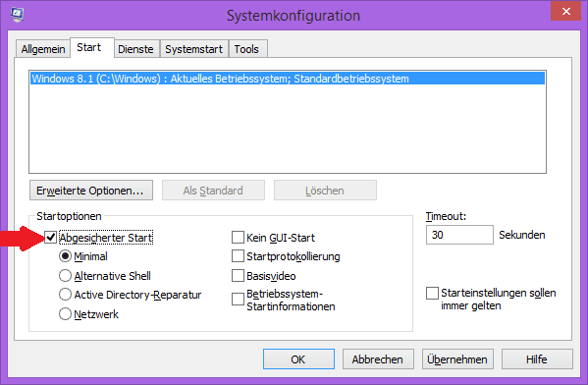
Task: Select the Tools tab
Action: (246, 49)
